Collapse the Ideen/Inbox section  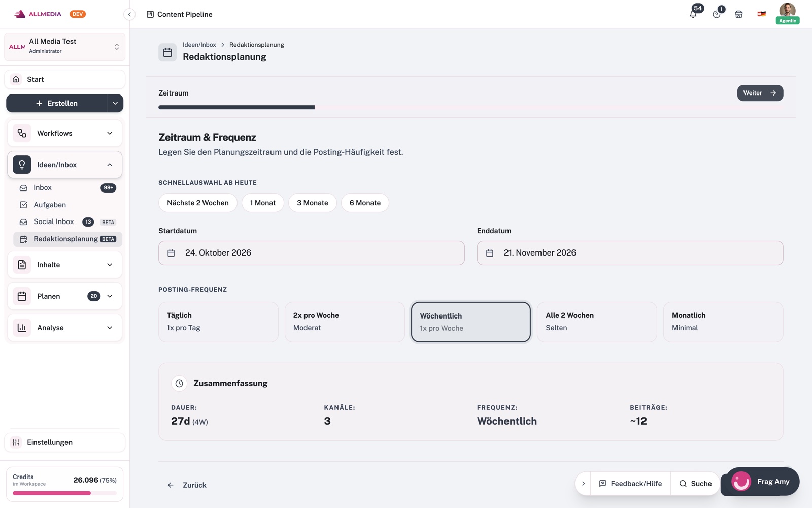pos(110,165)
